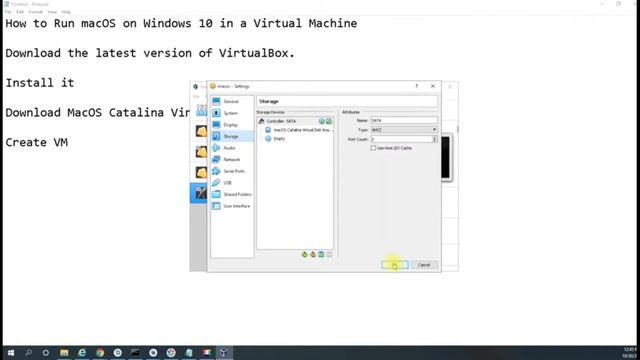Select the Empty optical drive entry
The width and height of the screenshot is (640, 360).
(x=275, y=139)
